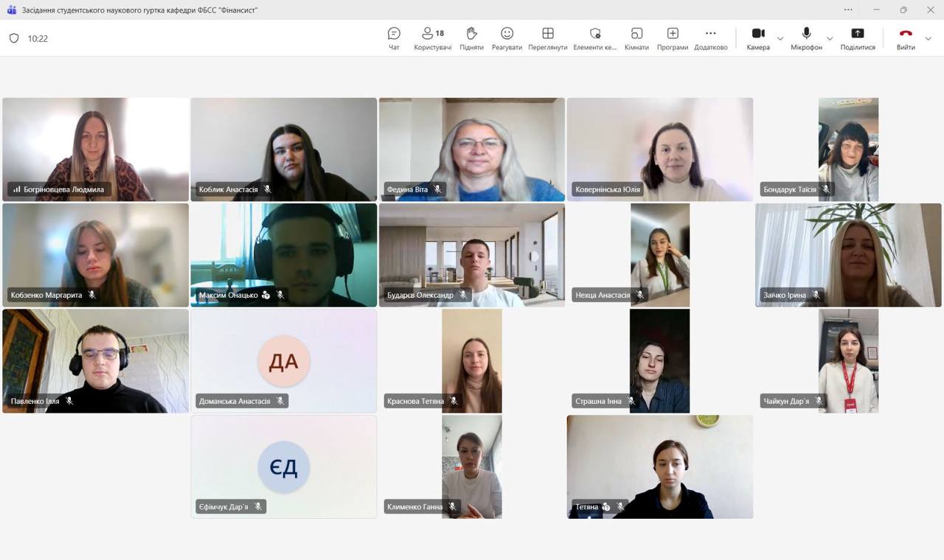Viewport: 944px width, 560px height.
Task: Select Доманська Анастасія's participant tile
Action: 284,361
